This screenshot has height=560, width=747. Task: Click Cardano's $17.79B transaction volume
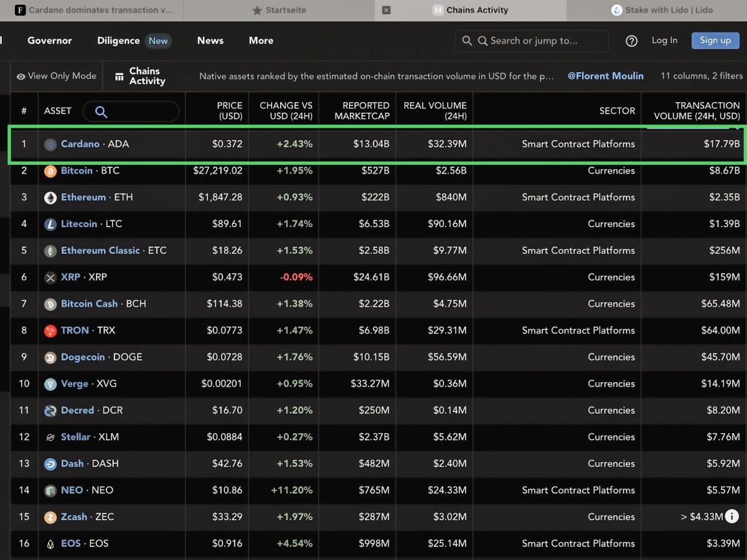point(721,144)
